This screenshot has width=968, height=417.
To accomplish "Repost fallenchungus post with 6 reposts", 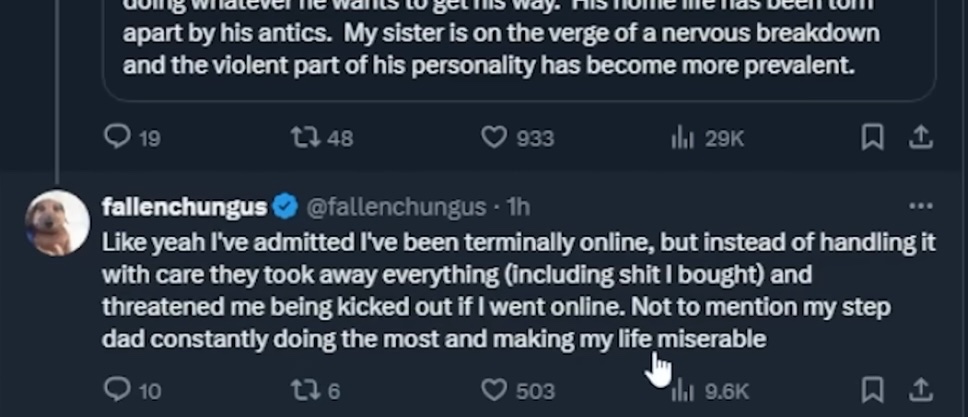I will click(305, 389).
